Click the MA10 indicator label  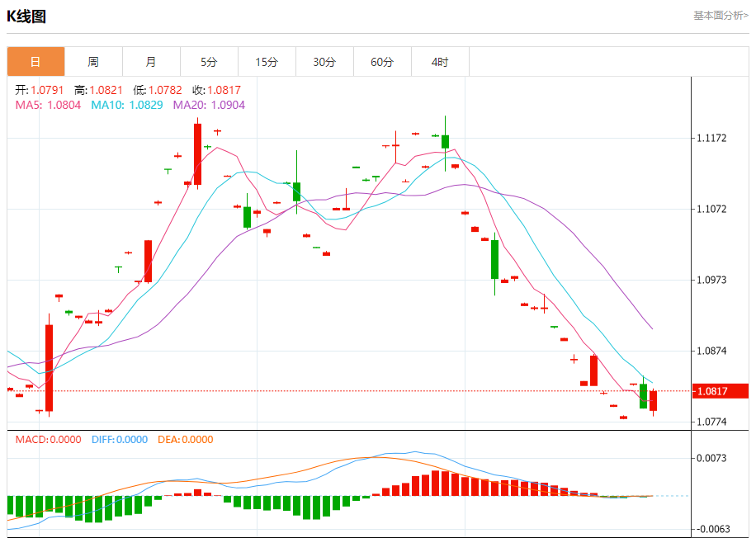point(126,105)
